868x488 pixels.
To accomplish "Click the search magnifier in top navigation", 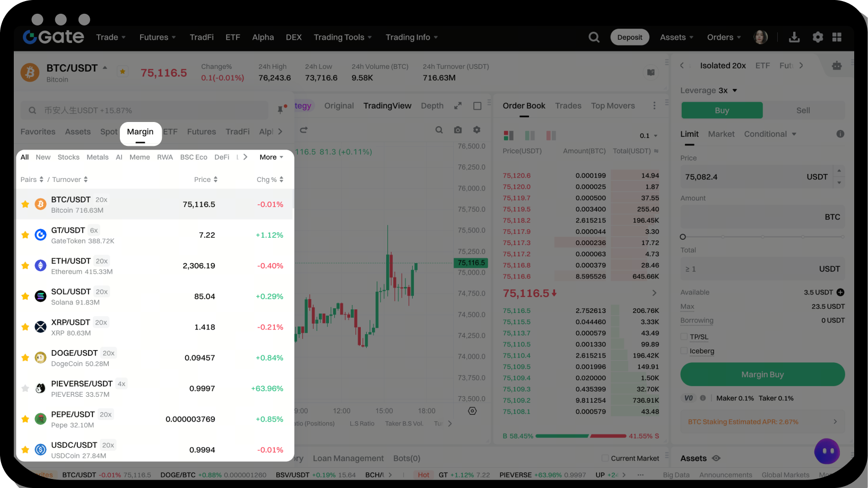I will 594,37.
